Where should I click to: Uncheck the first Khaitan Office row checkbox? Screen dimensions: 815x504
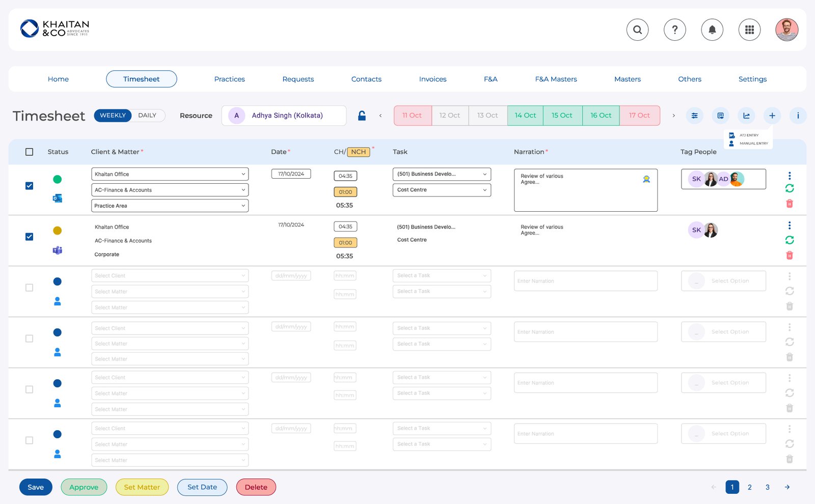pos(29,186)
